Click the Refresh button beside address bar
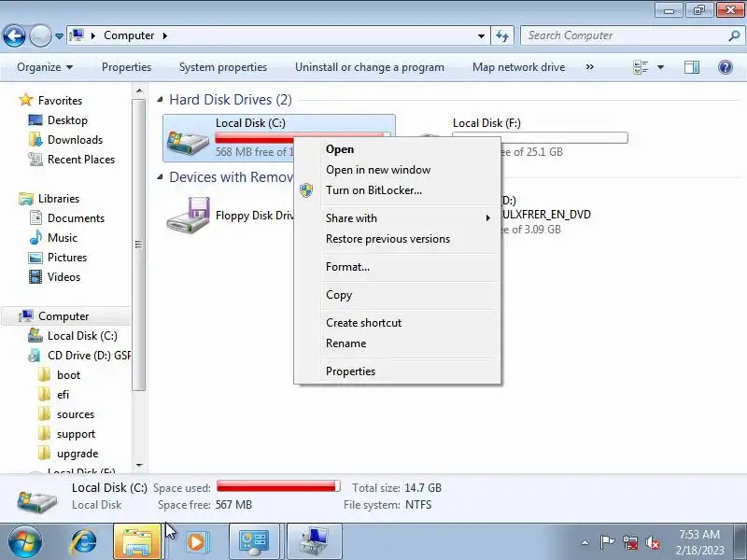This screenshot has width=747, height=560. point(502,35)
